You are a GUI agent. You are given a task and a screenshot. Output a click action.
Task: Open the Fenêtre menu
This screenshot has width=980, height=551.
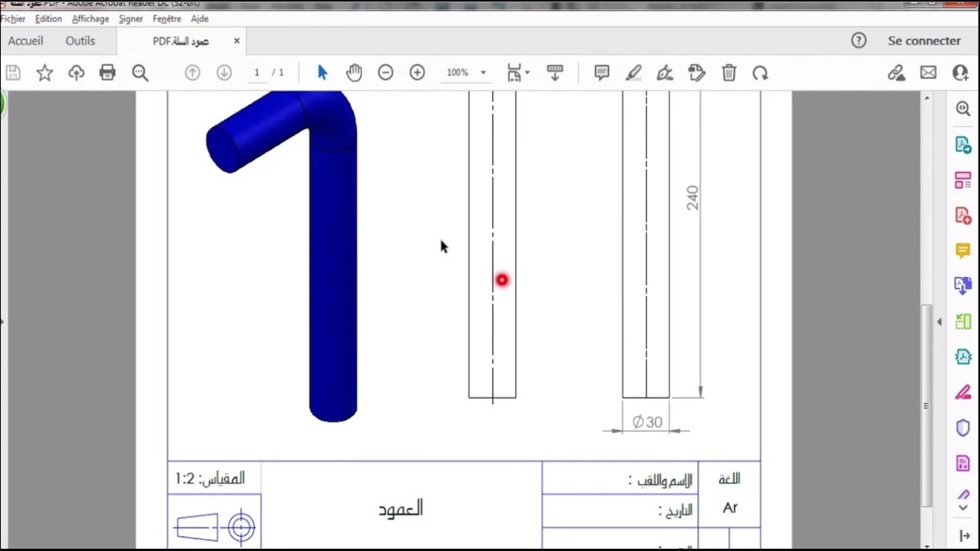coord(167,18)
